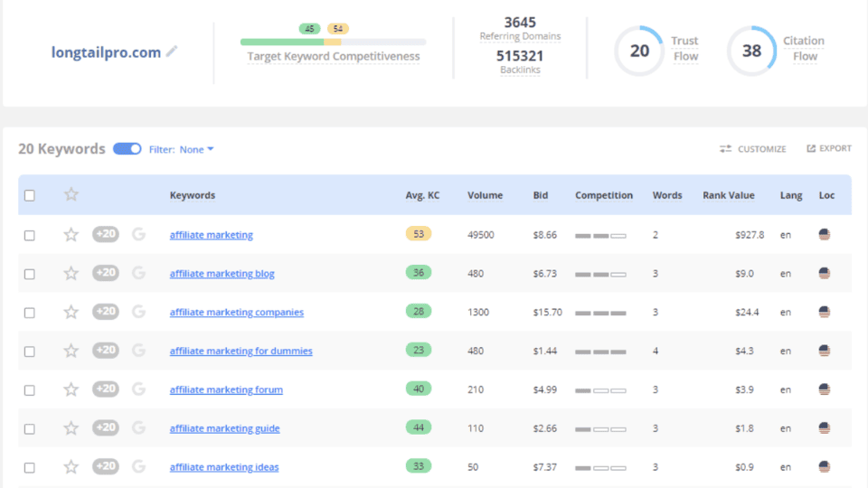
Task: Open Google icon for affiliate marketing guide
Action: tap(138, 427)
